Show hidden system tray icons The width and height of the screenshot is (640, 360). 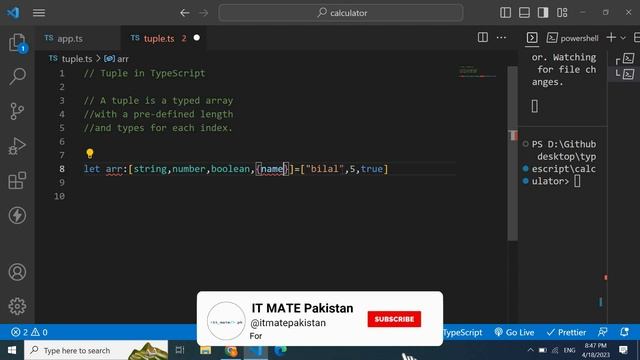pyautogui.click(x=530, y=350)
